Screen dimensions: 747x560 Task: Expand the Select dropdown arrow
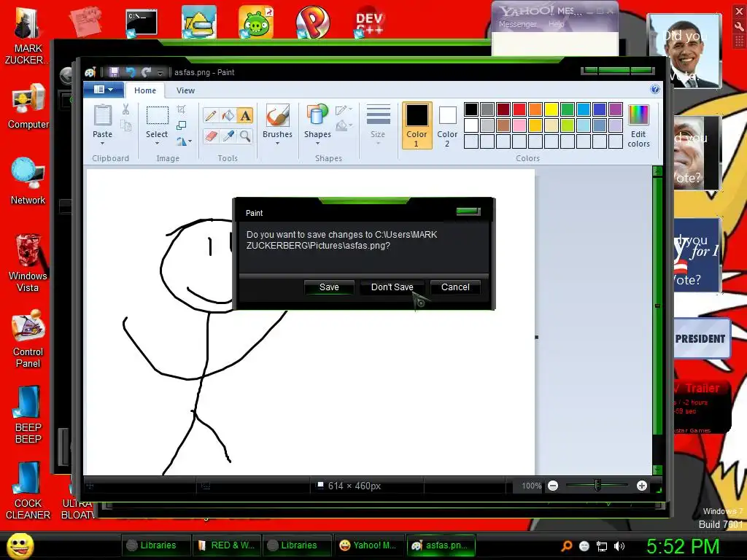[x=157, y=144]
